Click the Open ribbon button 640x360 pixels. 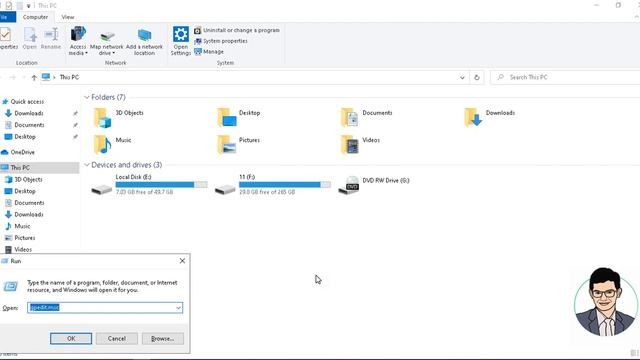point(29,39)
